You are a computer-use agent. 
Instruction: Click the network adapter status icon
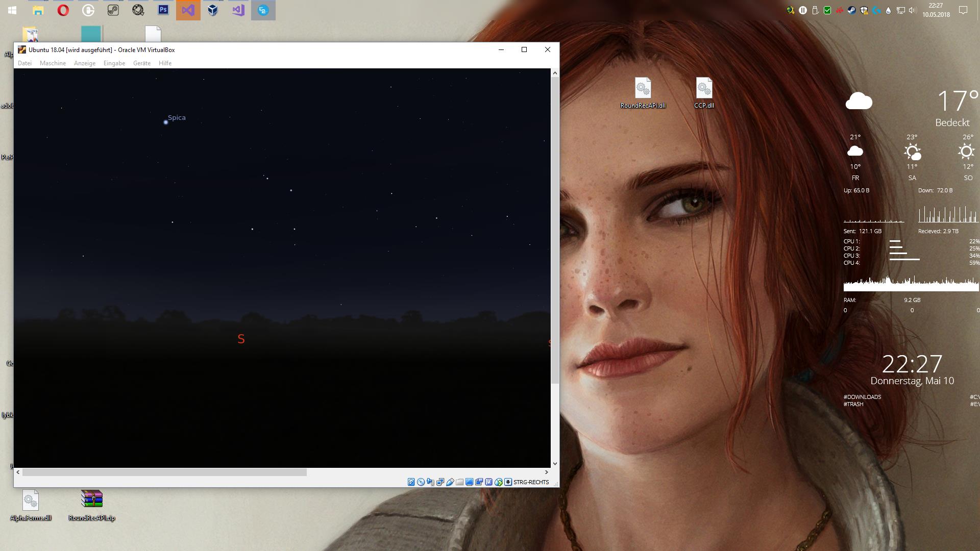[440, 482]
